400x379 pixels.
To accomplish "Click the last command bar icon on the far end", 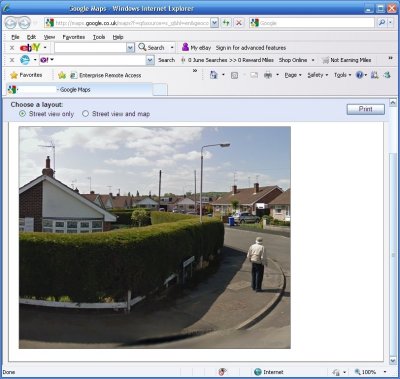I will tap(387, 75).
